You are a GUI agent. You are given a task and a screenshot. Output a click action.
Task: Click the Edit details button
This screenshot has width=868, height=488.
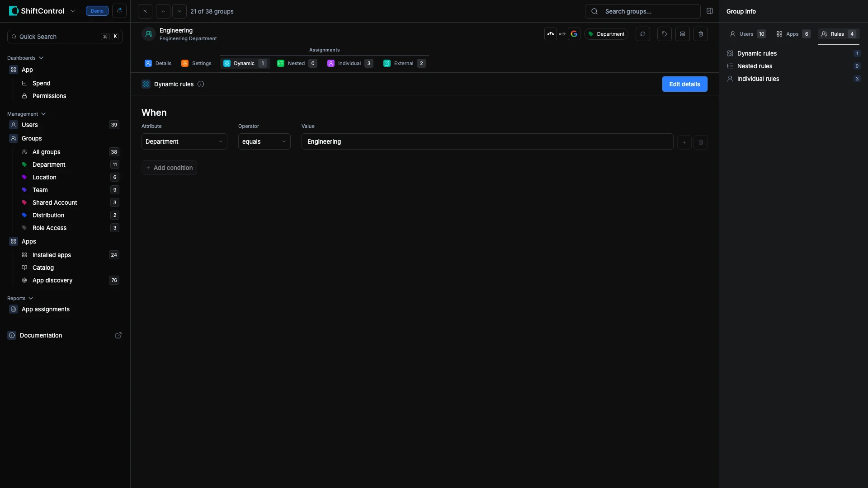(684, 84)
